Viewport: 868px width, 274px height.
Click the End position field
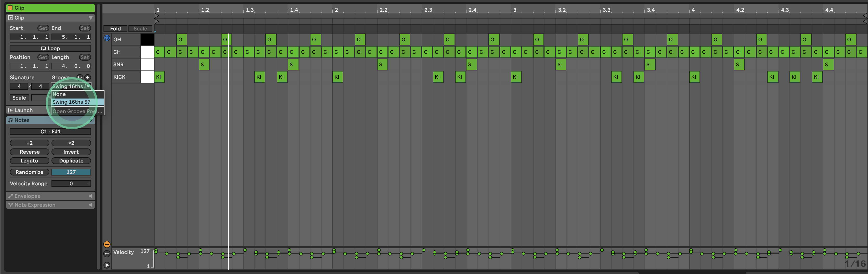[71, 37]
